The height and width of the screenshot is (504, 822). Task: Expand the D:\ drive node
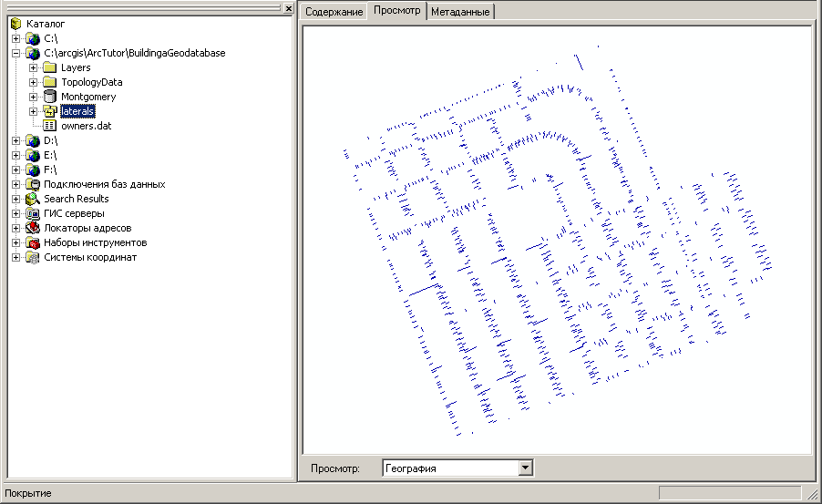tap(16, 140)
